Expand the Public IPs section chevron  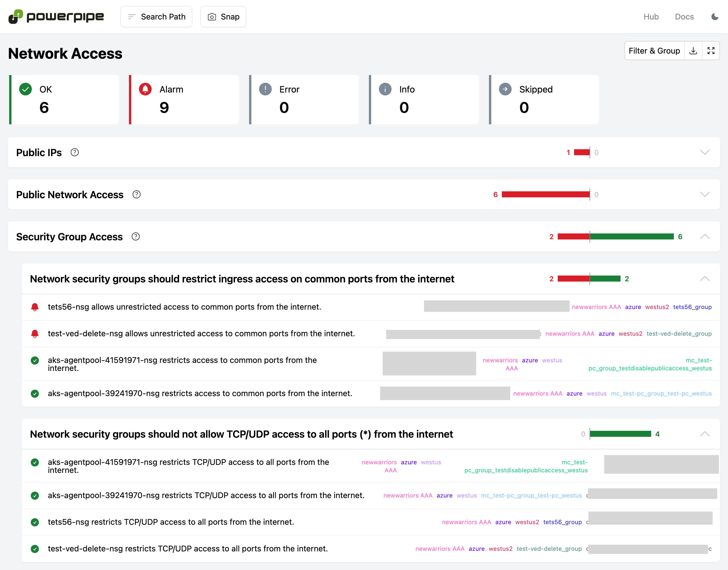coord(704,152)
